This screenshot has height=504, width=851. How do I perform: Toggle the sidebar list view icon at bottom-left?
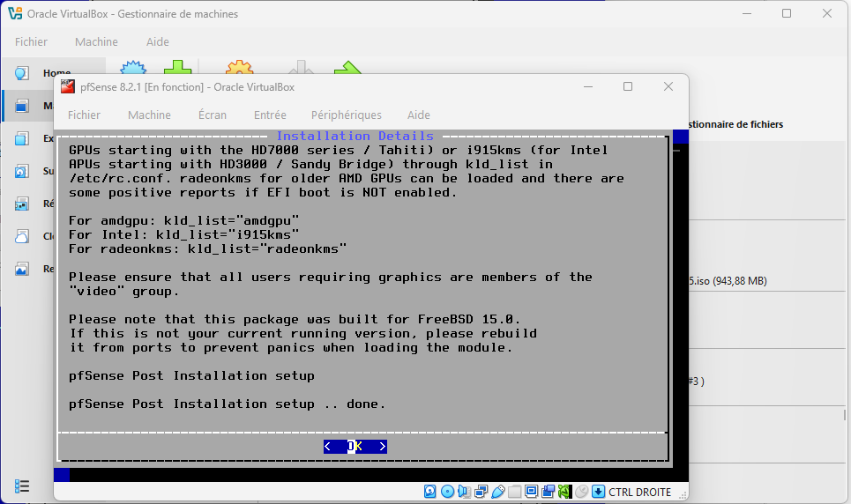(23, 486)
